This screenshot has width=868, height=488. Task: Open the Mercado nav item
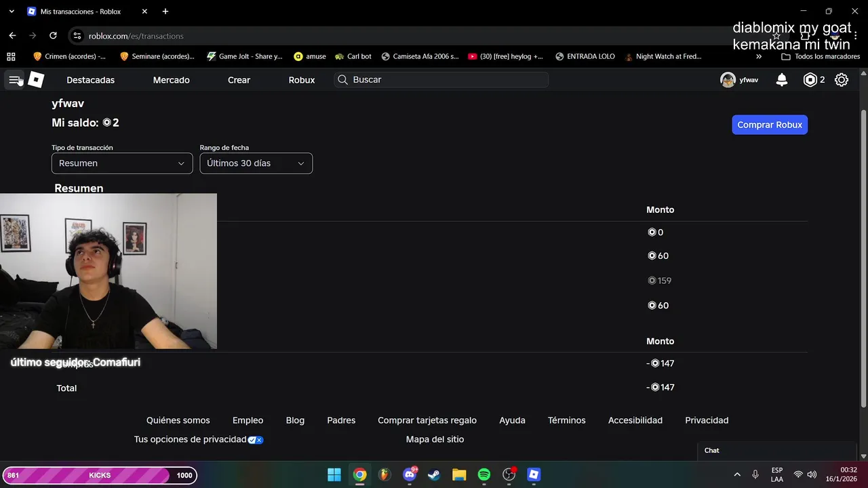tap(171, 80)
